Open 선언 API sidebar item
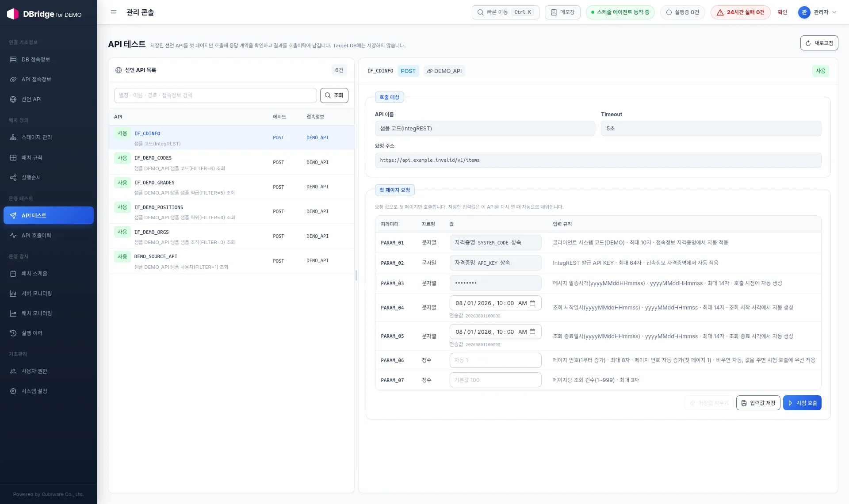 coord(49,99)
